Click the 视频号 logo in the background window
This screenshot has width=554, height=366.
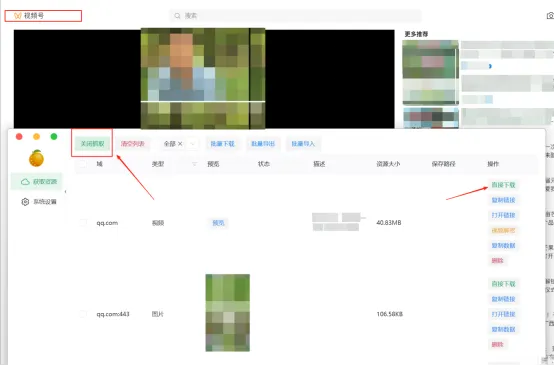pos(29,16)
